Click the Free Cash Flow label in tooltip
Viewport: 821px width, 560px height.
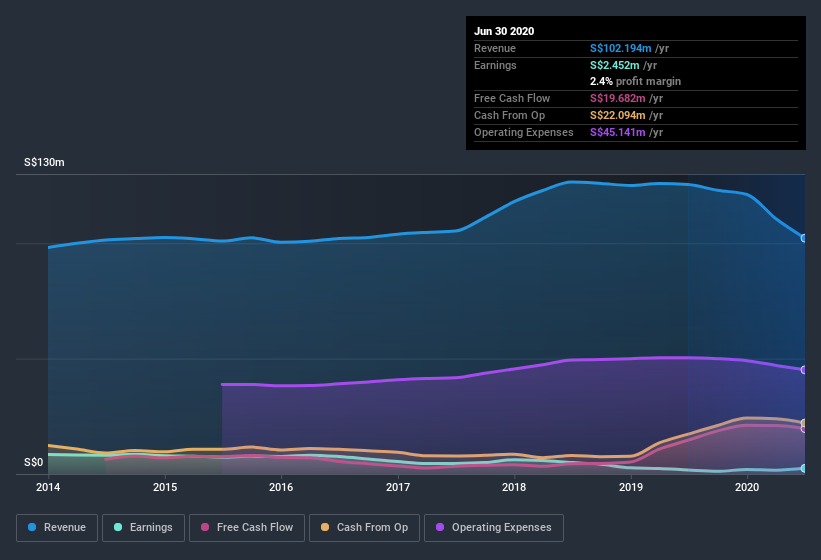click(512, 98)
